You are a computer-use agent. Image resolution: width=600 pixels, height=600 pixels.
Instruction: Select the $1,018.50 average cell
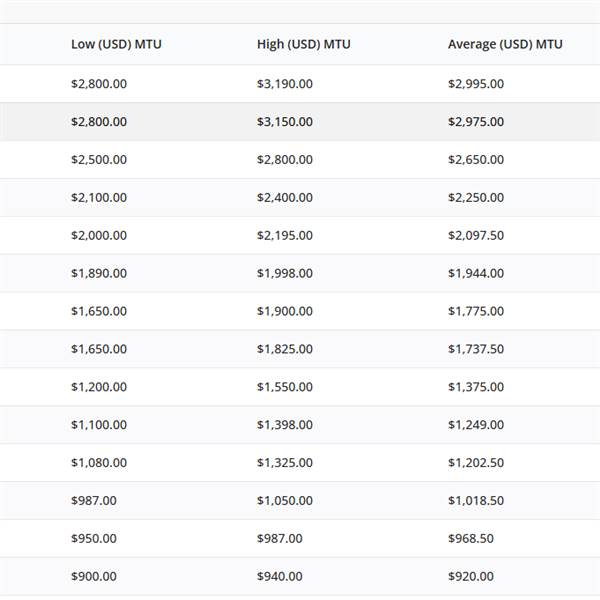(476, 501)
